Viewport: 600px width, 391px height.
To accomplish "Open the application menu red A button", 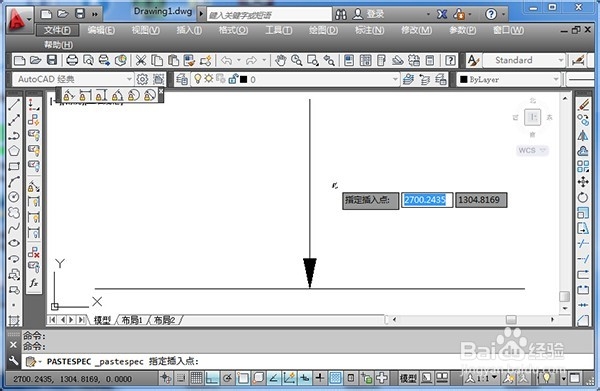I will [x=20, y=19].
